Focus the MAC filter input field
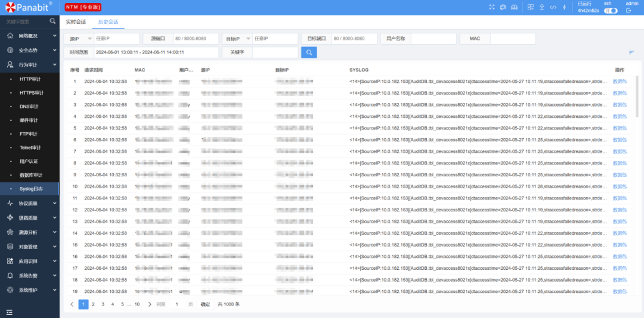644x318 pixels. coord(513,39)
